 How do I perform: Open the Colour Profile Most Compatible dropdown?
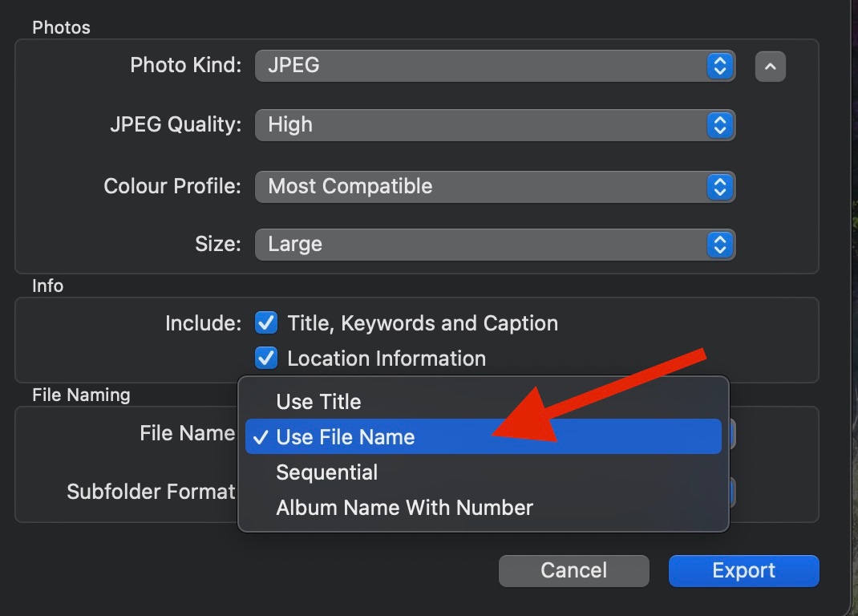pyautogui.click(x=481, y=186)
